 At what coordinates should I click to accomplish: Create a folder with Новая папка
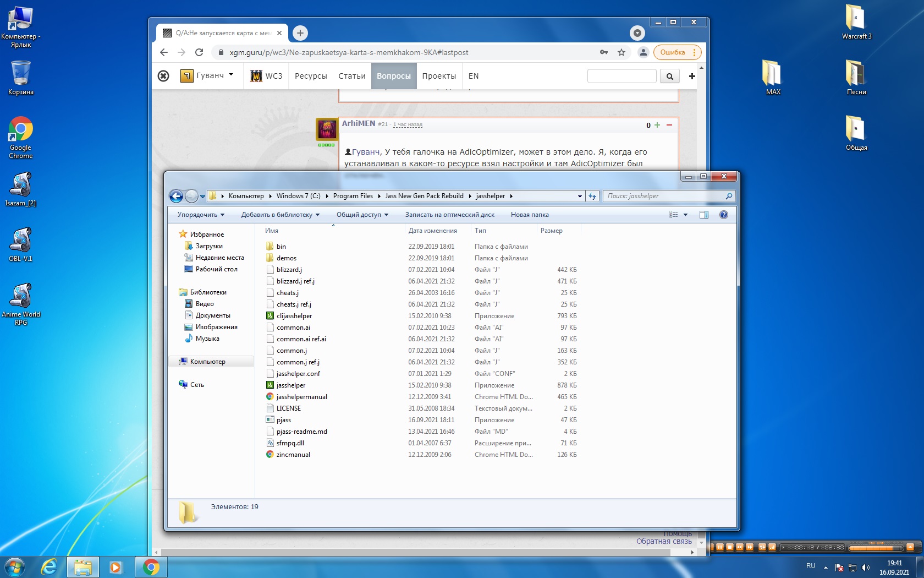pyautogui.click(x=530, y=215)
